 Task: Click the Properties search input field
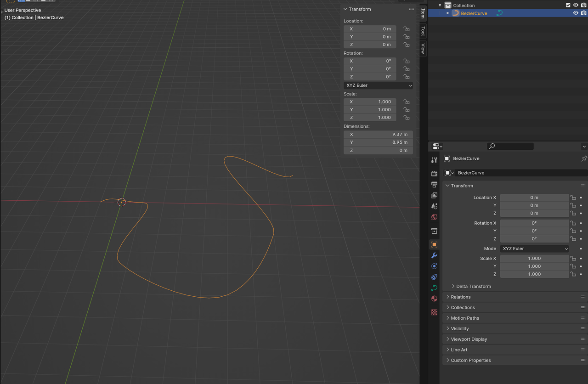510,146
